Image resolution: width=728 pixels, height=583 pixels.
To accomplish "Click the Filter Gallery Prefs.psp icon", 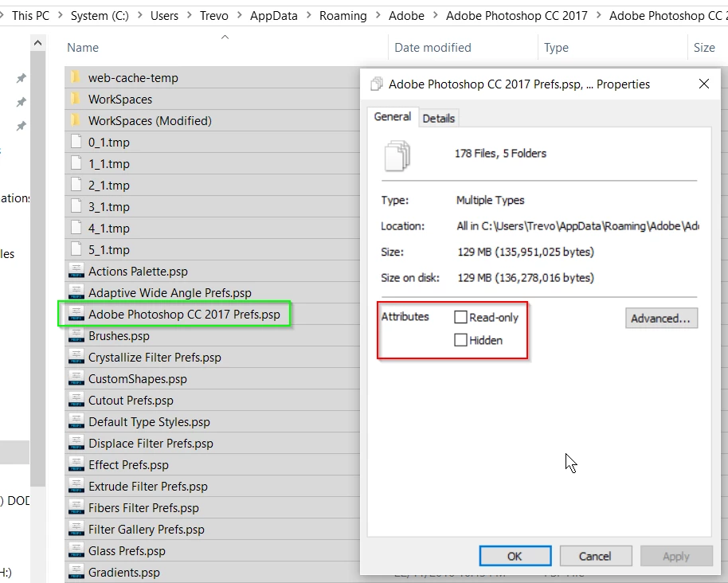I will pos(76,529).
